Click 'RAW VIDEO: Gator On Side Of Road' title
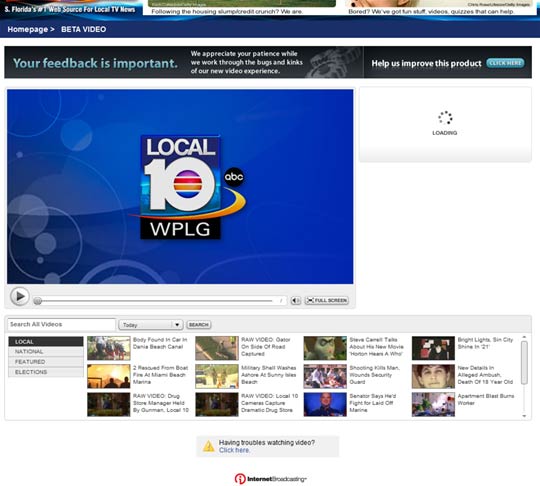The height and width of the screenshot is (486, 540). coord(266,347)
